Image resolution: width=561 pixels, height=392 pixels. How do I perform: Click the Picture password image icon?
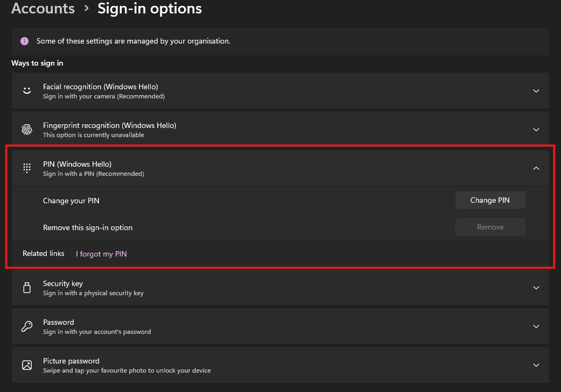pyautogui.click(x=27, y=365)
